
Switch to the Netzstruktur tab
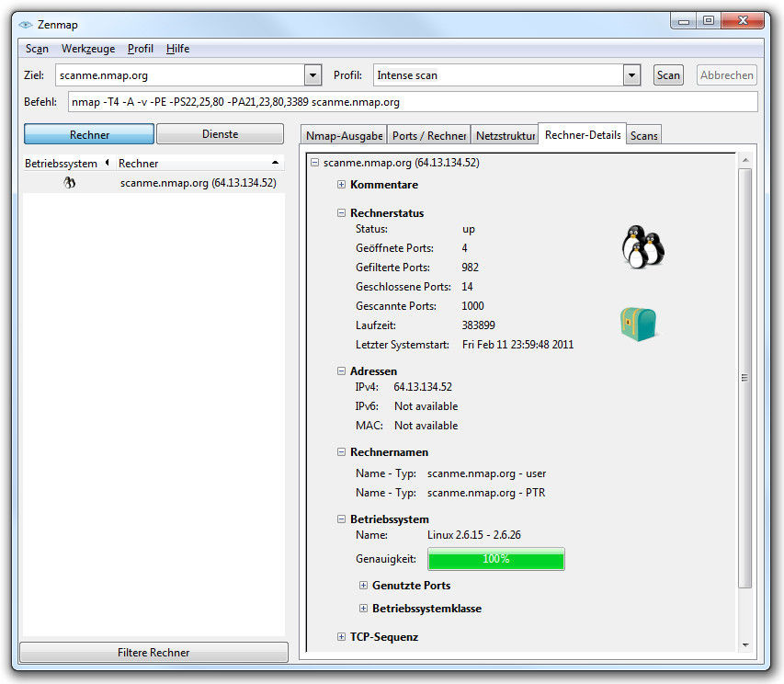505,135
